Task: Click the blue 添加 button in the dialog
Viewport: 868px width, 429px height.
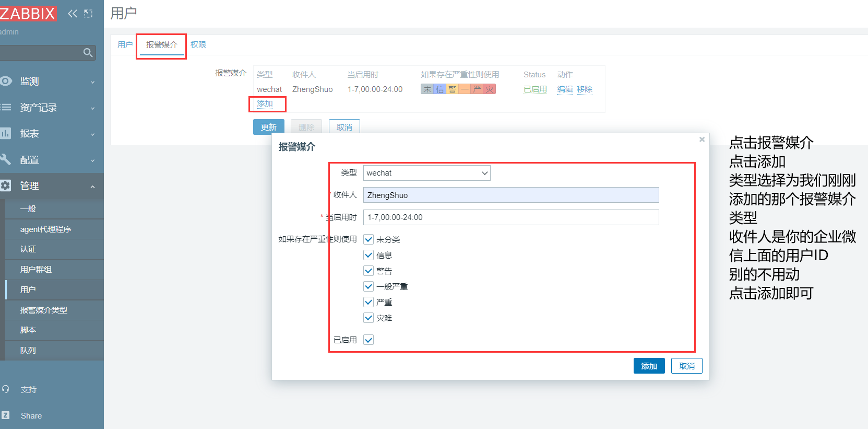Action: coord(649,366)
